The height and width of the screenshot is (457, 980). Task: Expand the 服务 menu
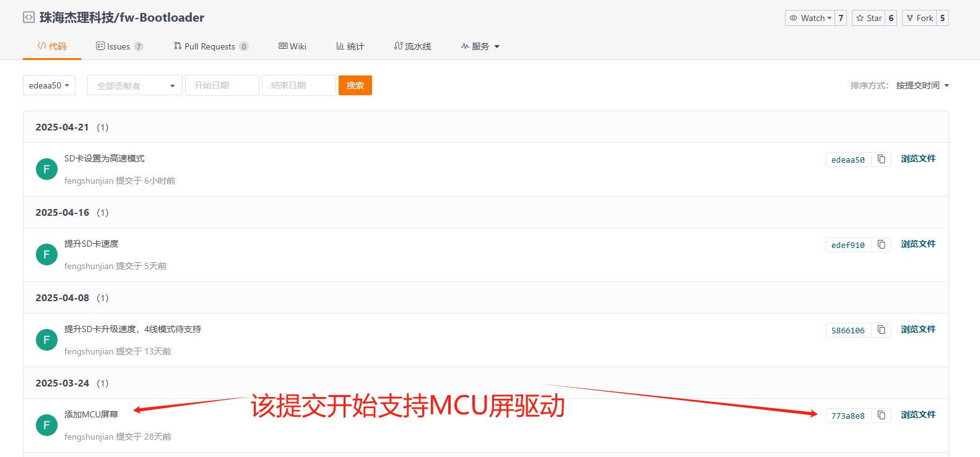click(480, 46)
